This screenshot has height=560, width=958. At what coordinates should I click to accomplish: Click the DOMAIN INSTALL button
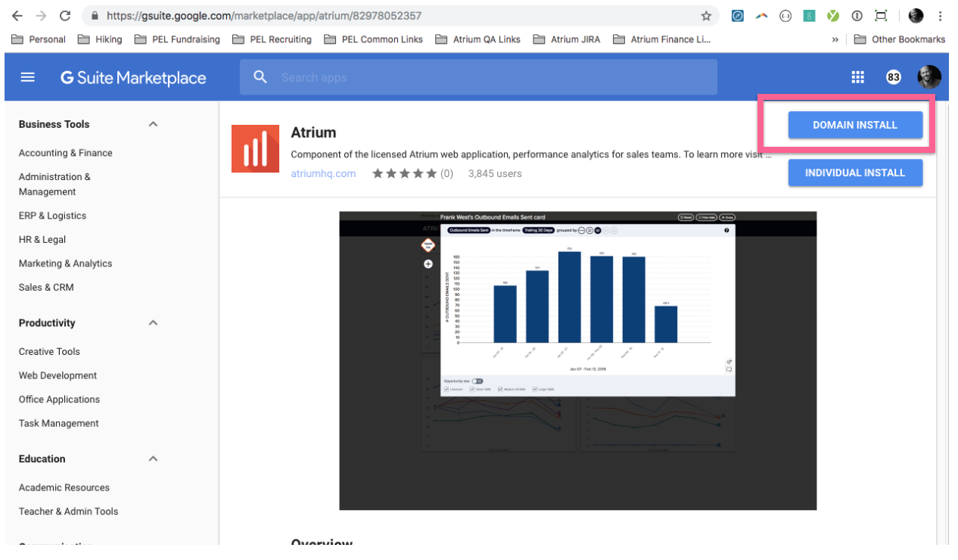(x=855, y=125)
